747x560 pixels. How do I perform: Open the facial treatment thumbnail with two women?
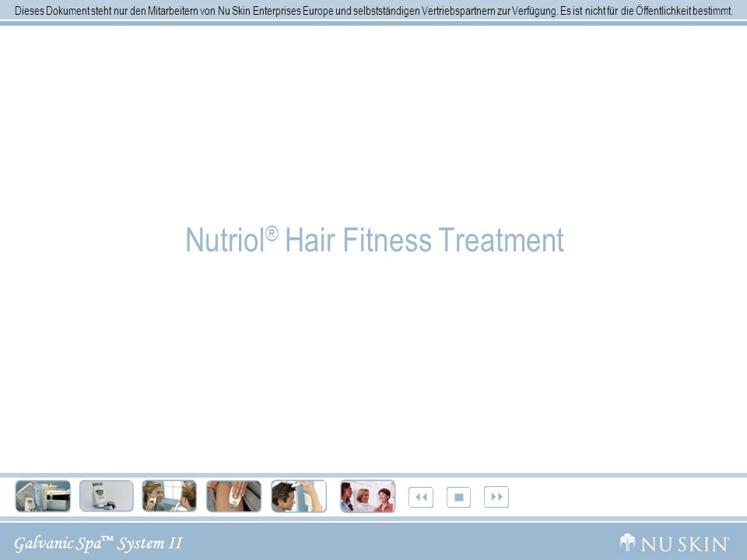point(169,496)
